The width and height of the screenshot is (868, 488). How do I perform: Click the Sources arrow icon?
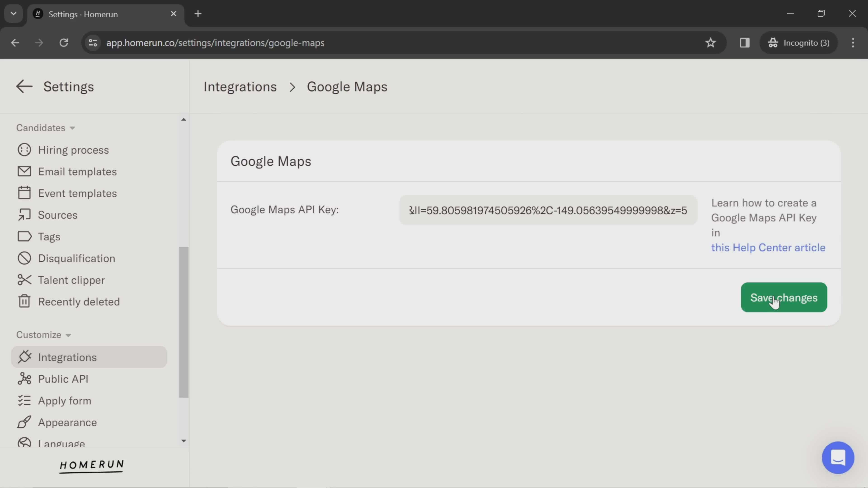[24, 215]
